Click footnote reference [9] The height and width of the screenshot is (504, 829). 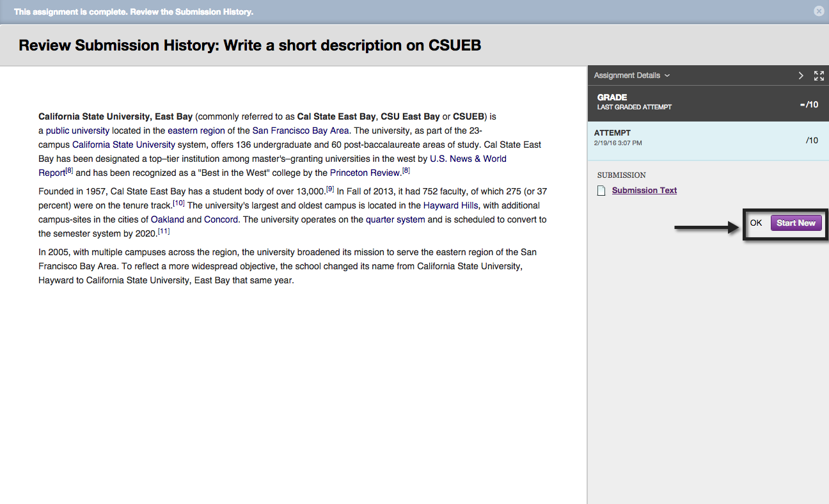330,189
